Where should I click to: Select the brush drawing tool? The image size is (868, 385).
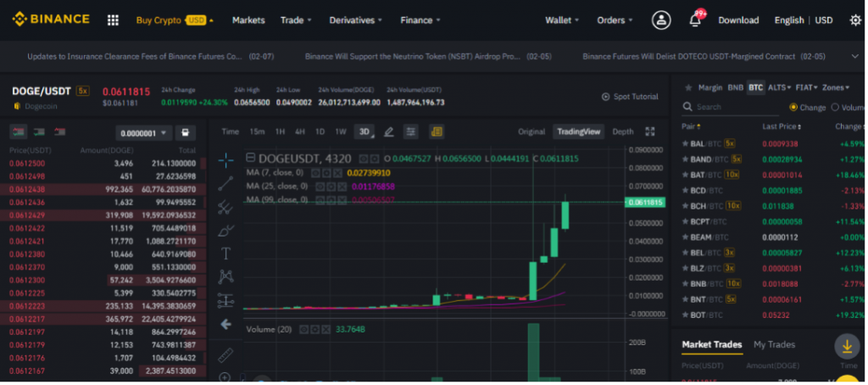(225, 231)
